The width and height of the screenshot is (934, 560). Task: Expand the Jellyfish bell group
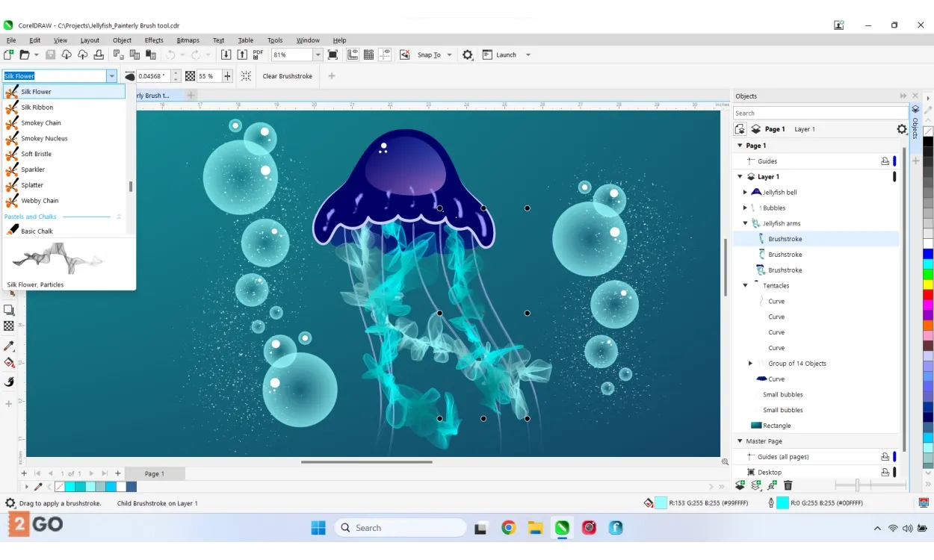(x=745, y=193)
